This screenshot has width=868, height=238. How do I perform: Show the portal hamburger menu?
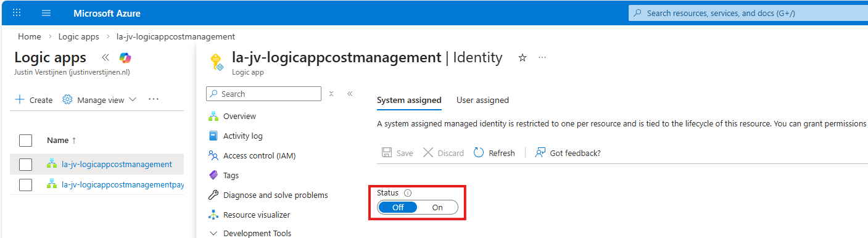[46, 13]
